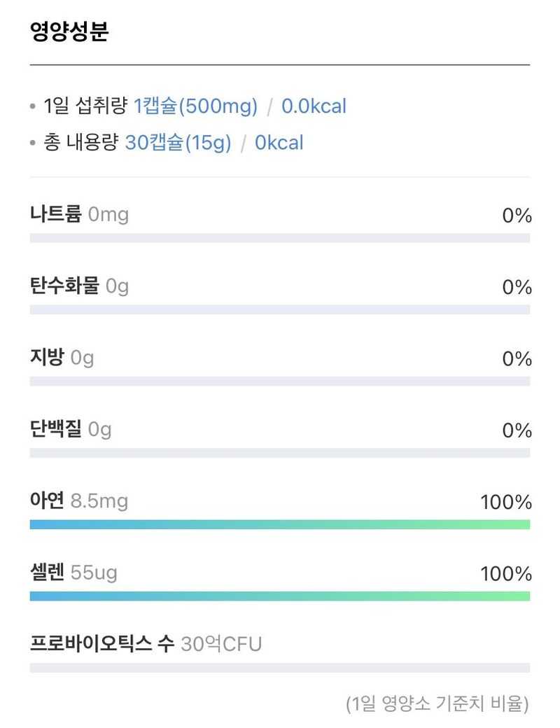Click the empty 지방 progress bar
Image resolution: width=560 pixels, height=728 pixels.
click(279, 381)
